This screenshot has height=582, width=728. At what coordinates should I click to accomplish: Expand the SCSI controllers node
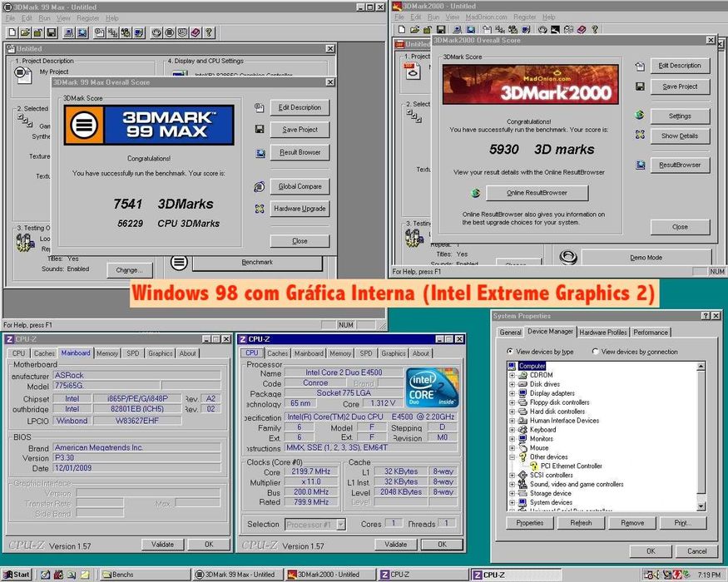click(513, 476)
